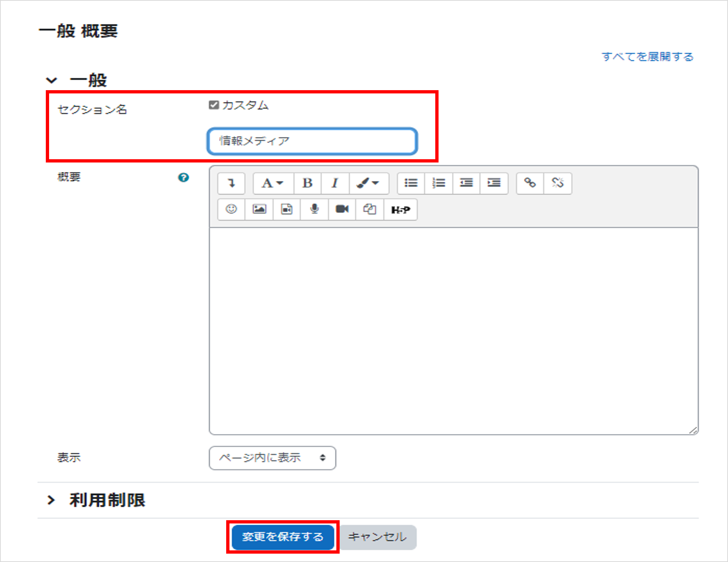Insert an emoticon
The image size is (728, 562).
click(x=231, y=209)
